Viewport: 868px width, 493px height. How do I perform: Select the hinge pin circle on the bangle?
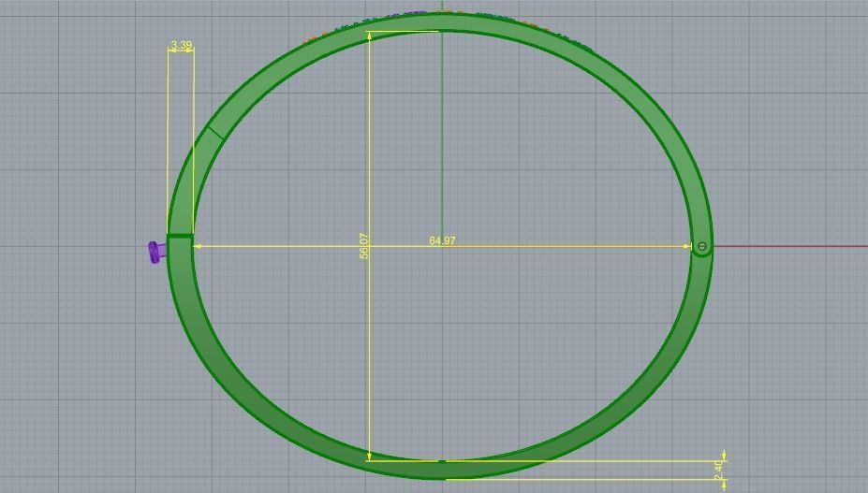coord(702,246)
